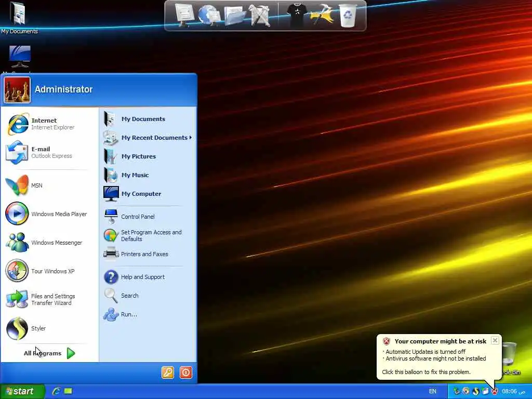The width and height of the screenshot is (532, 399).
Task: Open the folder icon in the top dock
Action: coord(235,16)
